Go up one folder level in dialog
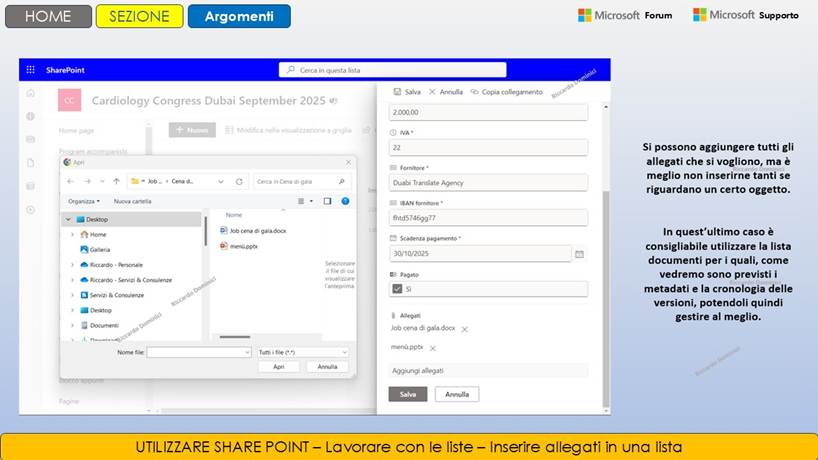The image size is (818, 460). [x=116, y=181]
